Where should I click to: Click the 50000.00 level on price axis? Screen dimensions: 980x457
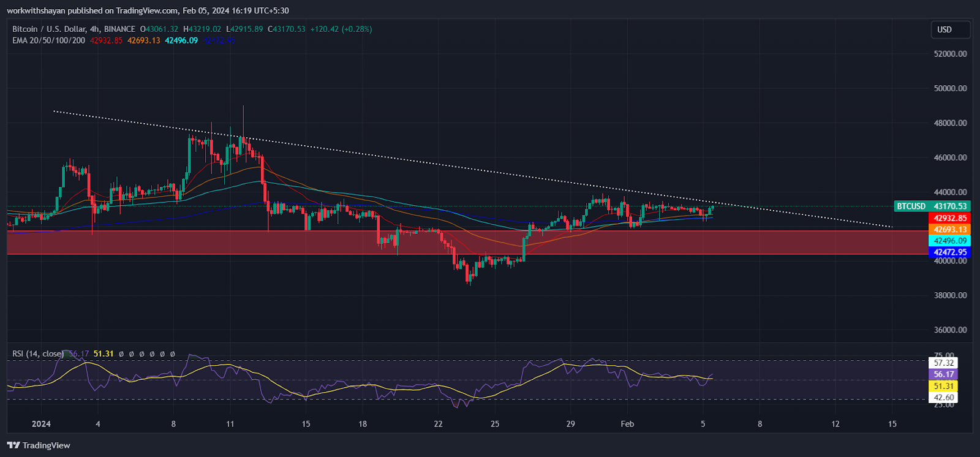pos(950,88)
